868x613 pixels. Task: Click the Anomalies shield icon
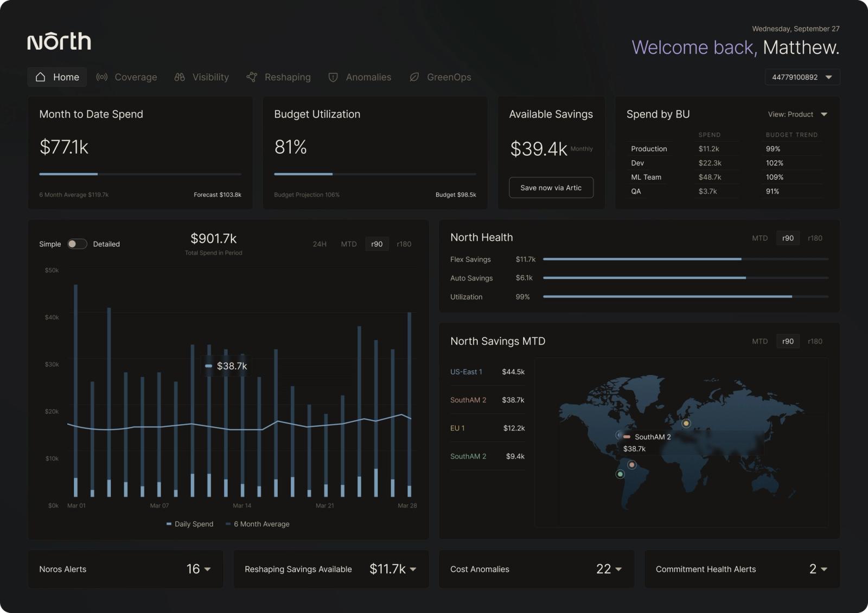coord(333,77)
